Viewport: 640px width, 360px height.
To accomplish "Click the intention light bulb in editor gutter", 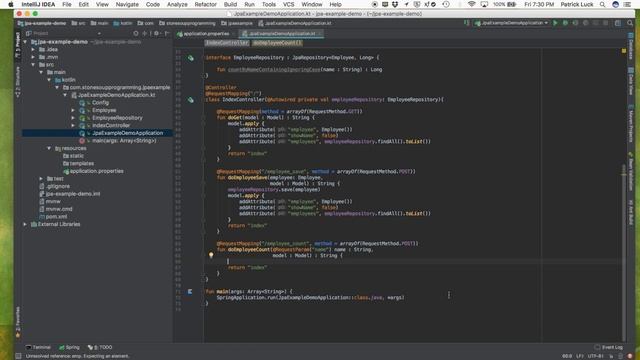I will point(211,255).
